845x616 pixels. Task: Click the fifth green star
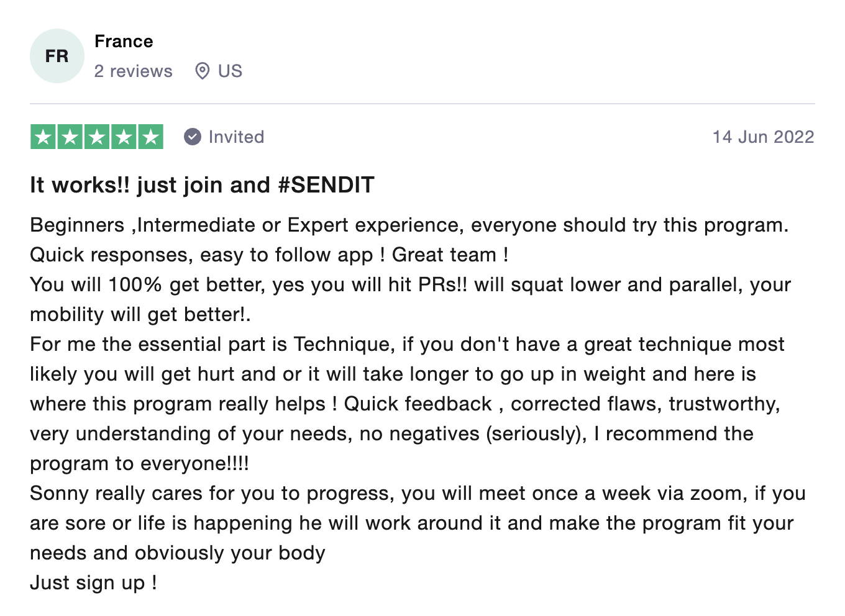150,137
